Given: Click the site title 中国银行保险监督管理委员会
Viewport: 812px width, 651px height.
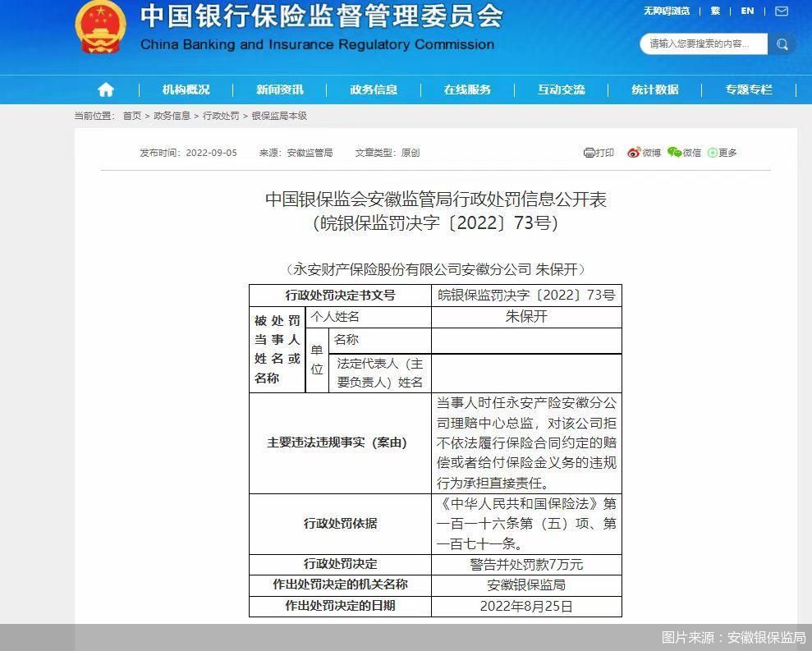Looking at the screenshot, I should pos(322,16).
